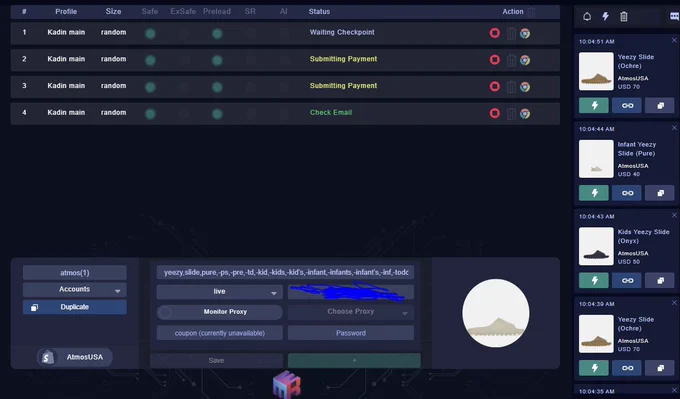Quick-task the 10:04:51 Yeezy Slide Ochre

click(x=594, y=105)
